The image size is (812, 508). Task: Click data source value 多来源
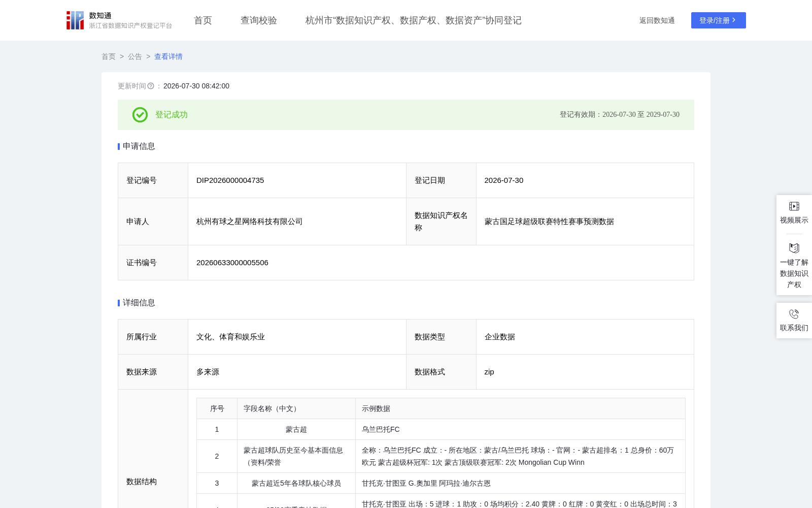208,372
